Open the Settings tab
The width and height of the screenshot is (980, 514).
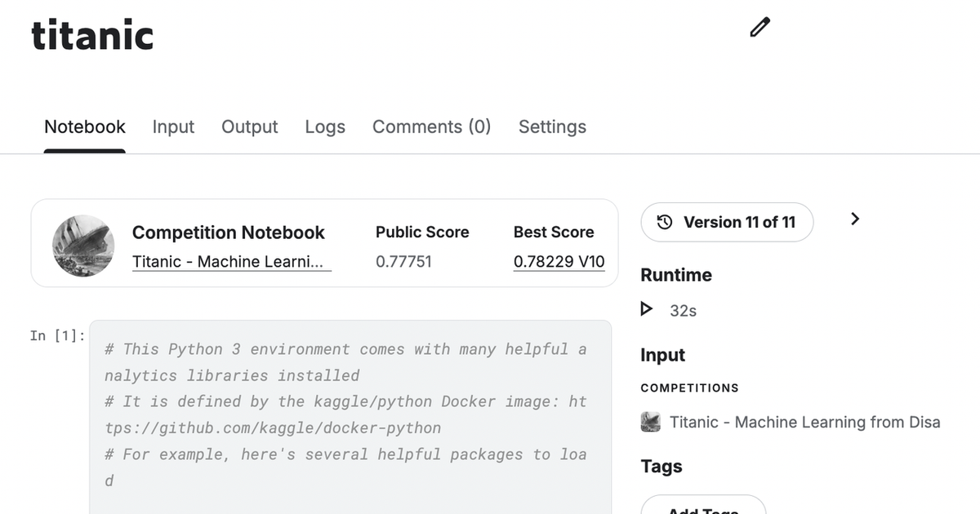point(552,127)
